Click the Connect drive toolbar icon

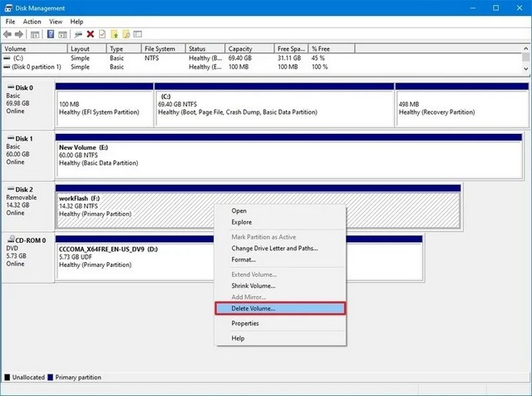(78, 34)
